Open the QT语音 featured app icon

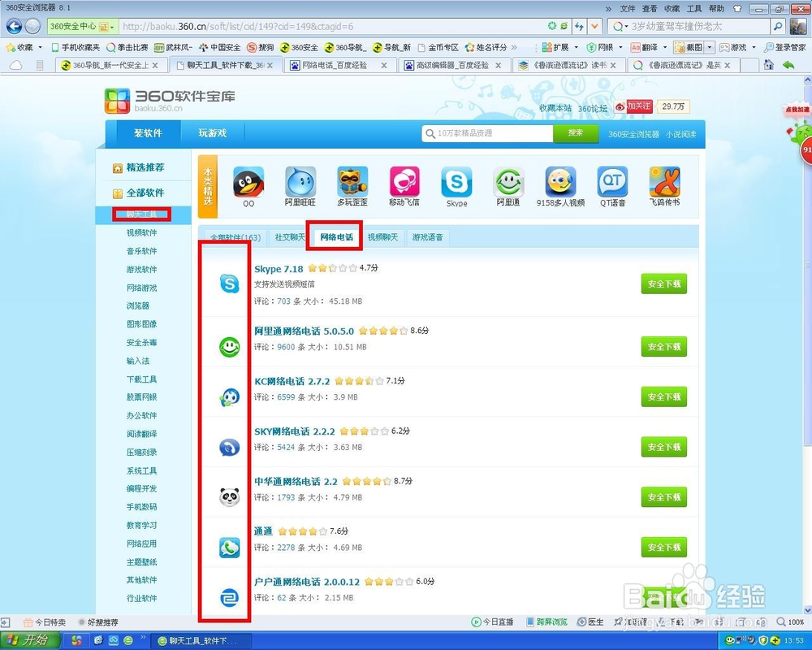coord(612,182)
